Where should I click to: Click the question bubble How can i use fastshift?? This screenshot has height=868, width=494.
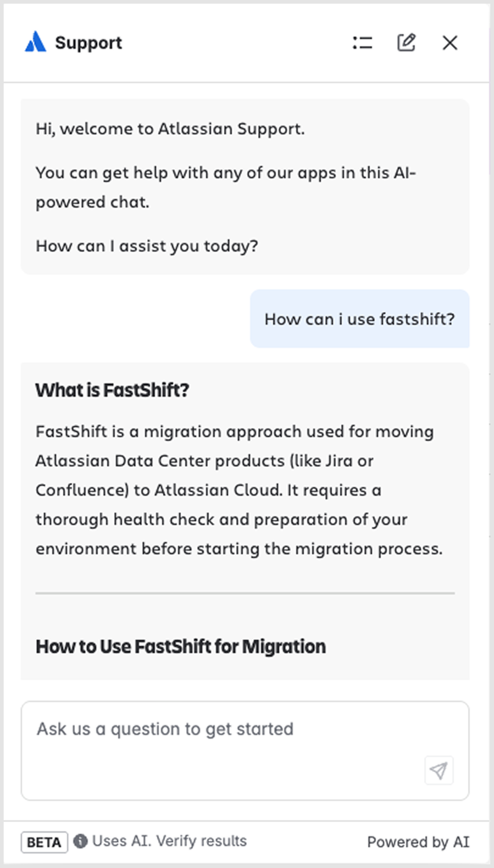360,319
